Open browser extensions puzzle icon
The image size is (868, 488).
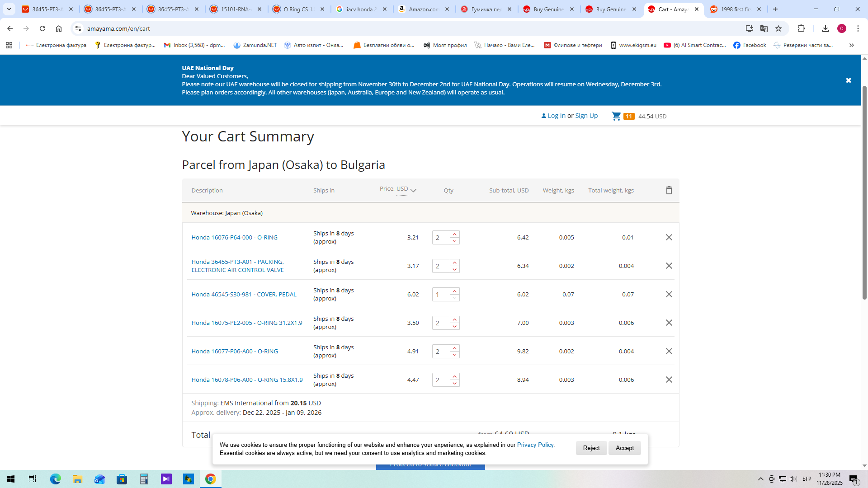801,28
